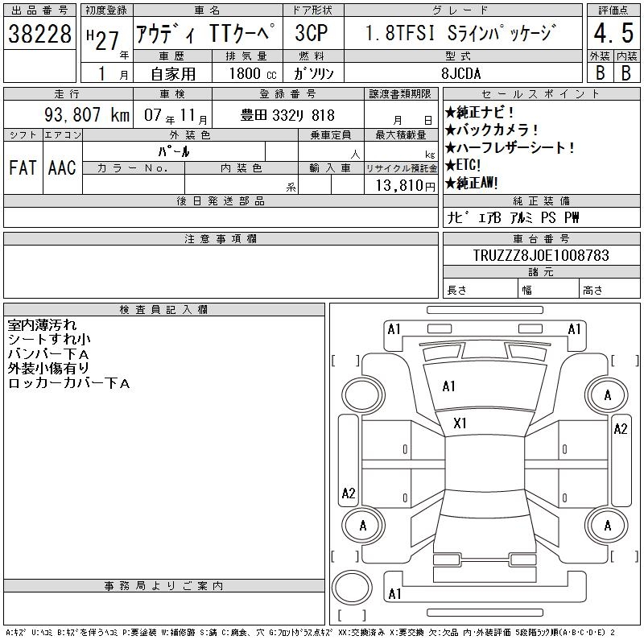The height and width of the screenshot is (644, 644).
Task: Click the overall score 4.5
Action: coord(613,33)
